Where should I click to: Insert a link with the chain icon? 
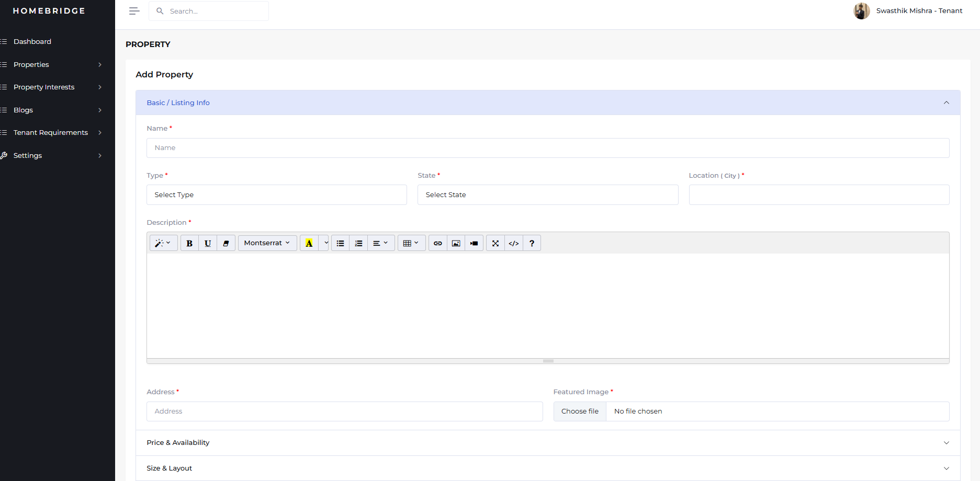pyautogui.click(x=438, y=243)
